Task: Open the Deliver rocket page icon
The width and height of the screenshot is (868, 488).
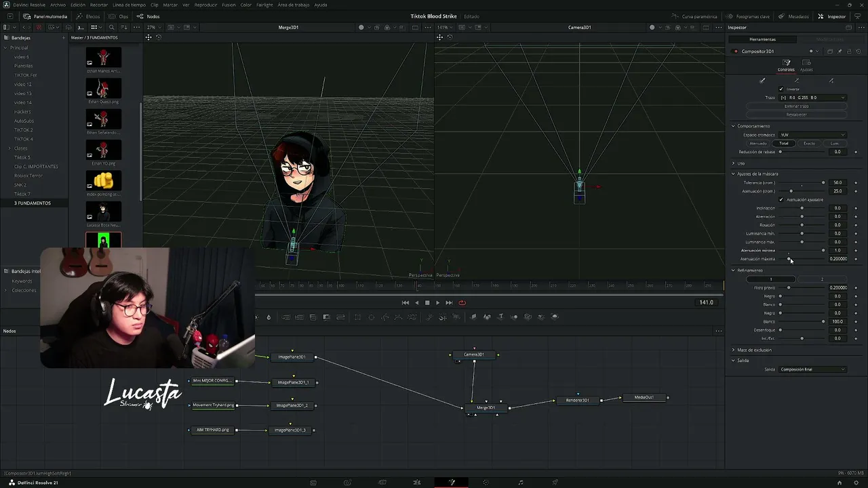Action: 555,483
